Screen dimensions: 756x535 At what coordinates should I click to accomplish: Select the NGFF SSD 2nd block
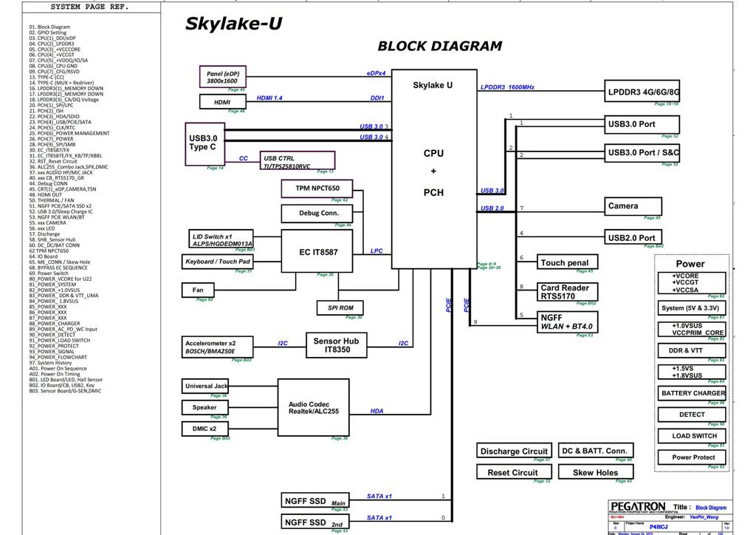(x=317, y=522)
